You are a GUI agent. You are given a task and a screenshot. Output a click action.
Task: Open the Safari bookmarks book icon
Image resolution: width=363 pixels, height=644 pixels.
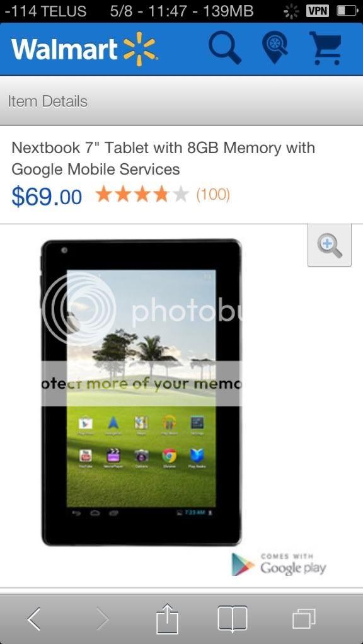[233, 619]
